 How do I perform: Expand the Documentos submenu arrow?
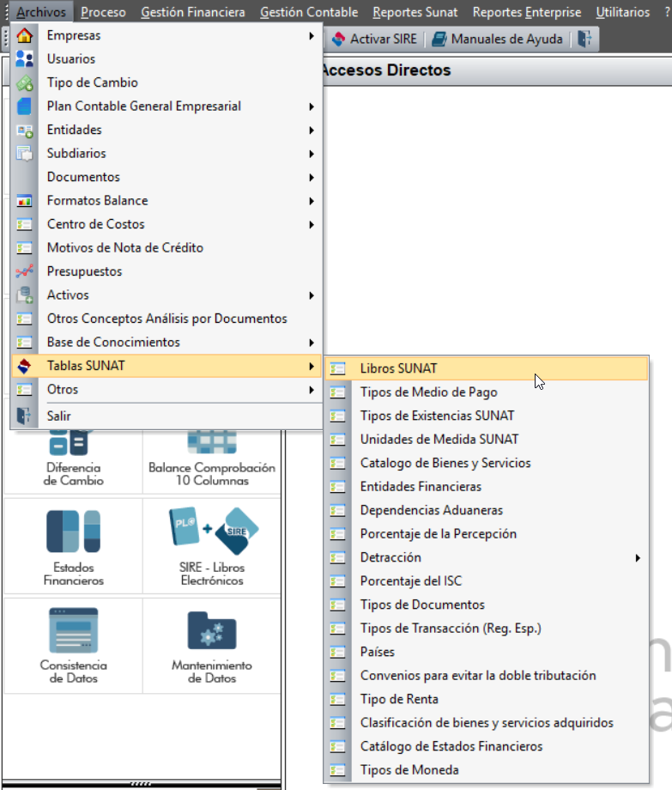click(312, 178)
